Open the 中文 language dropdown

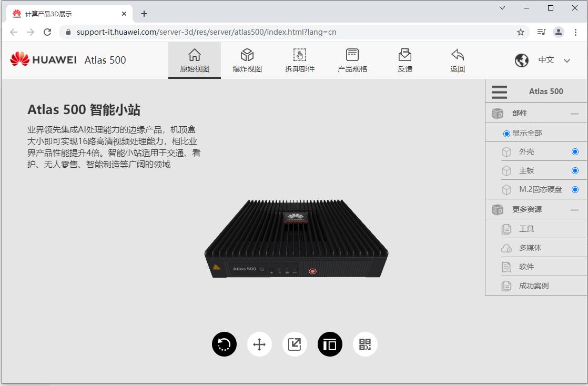tap(554, 60)
